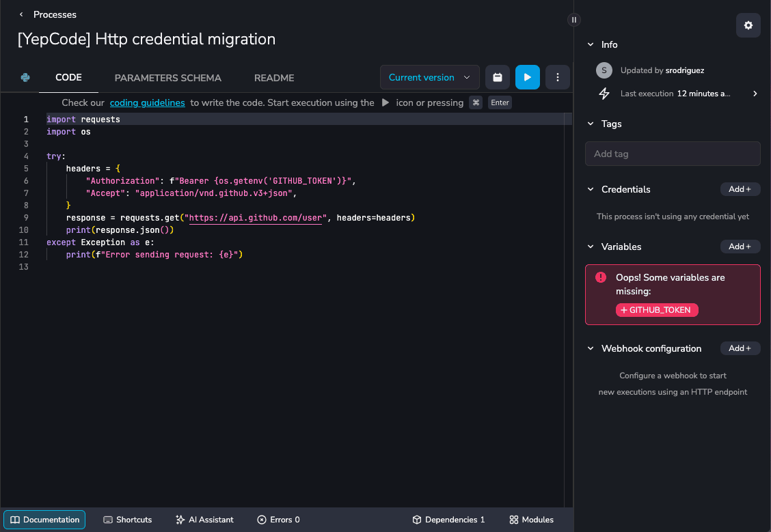Click the api.github.com/user URL in code
The height and width of the screenshot is (532, 771).
255,218
